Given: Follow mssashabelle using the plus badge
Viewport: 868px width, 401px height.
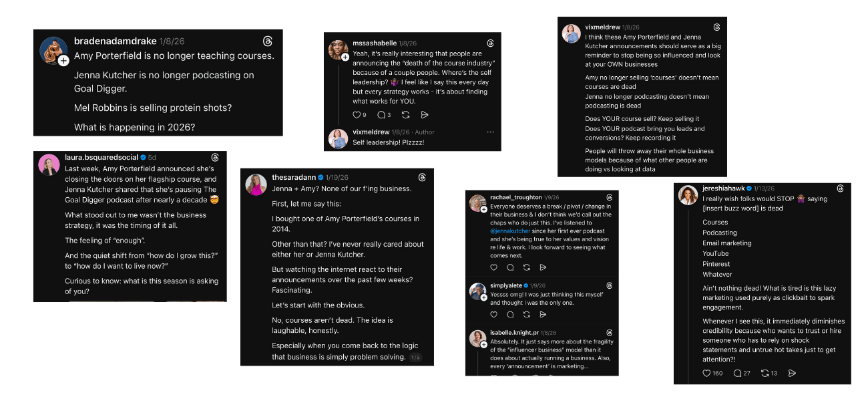Looking at the screenshot, I should (x=345, y=57).
